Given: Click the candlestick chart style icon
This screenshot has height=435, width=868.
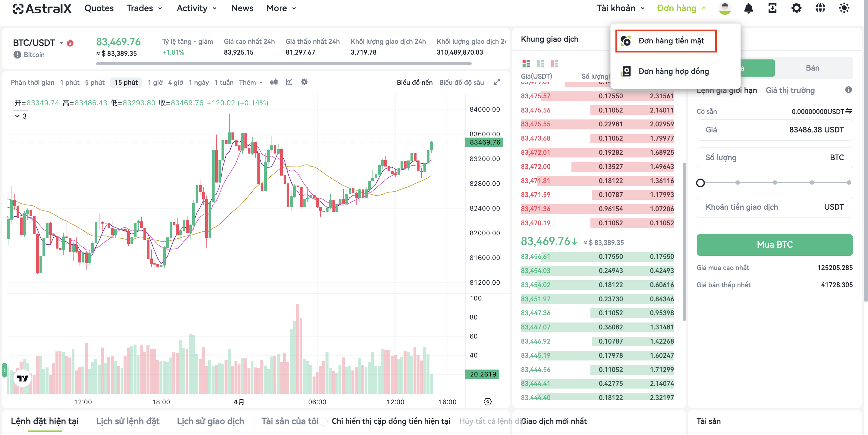Looking at the screenshot, I should 274,82.
